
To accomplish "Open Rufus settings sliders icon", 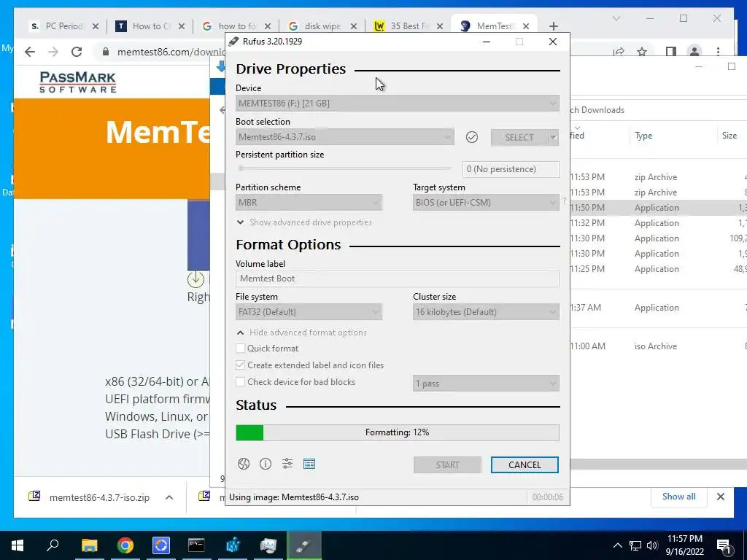I will 287,463.
